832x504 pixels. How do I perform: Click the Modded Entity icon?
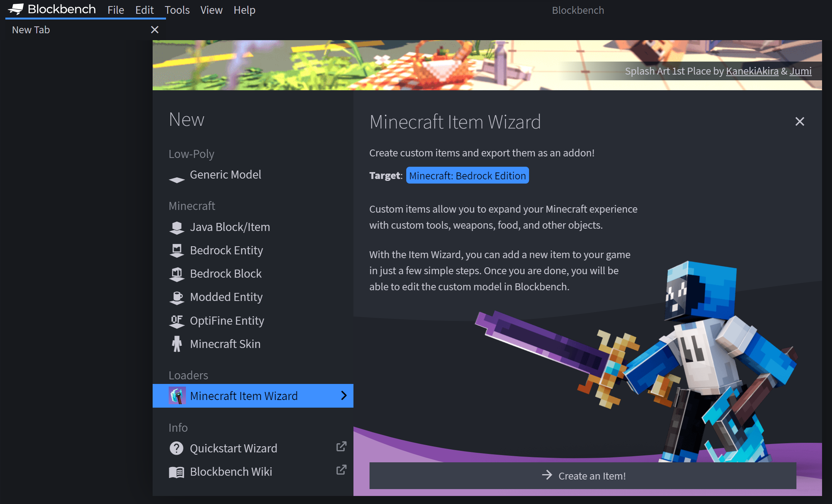[176, 298]
